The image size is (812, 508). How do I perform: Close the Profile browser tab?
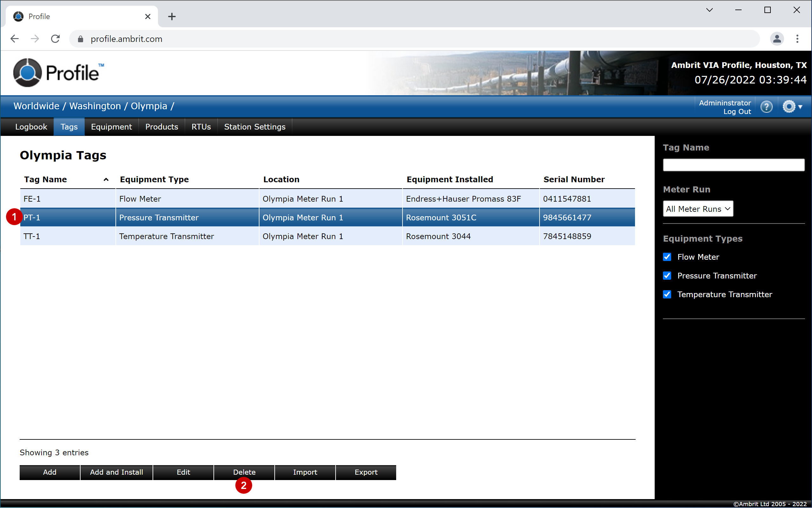coord(147,17)
